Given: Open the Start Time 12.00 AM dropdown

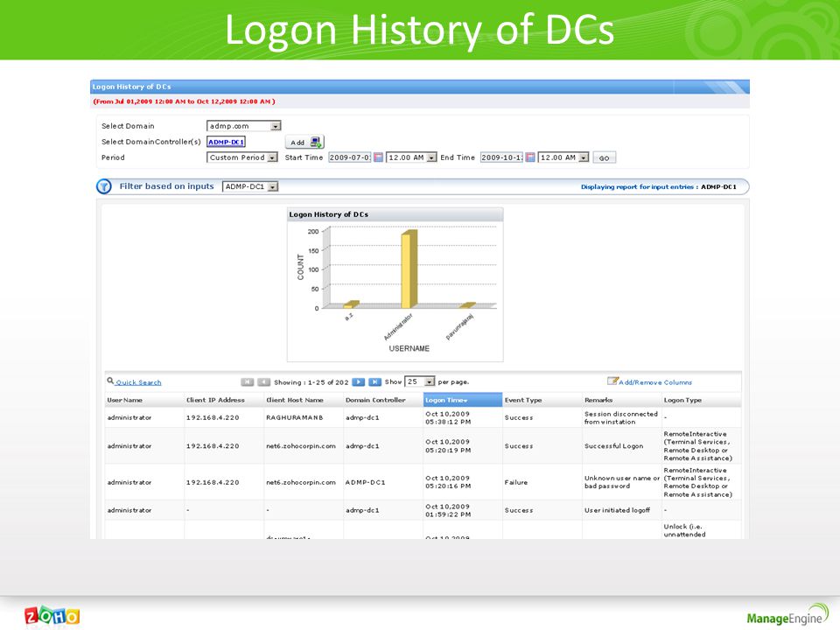Looking at the screenshot, I should [411, 157].
